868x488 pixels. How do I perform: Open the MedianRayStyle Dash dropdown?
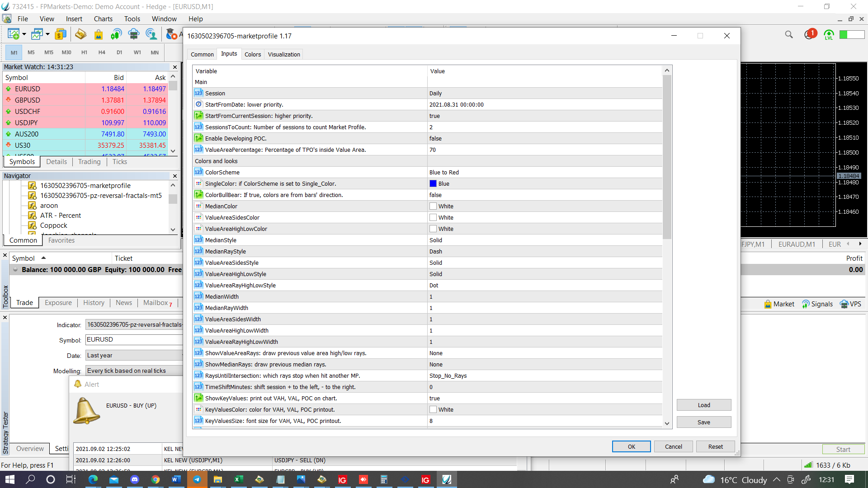(544, 251)
